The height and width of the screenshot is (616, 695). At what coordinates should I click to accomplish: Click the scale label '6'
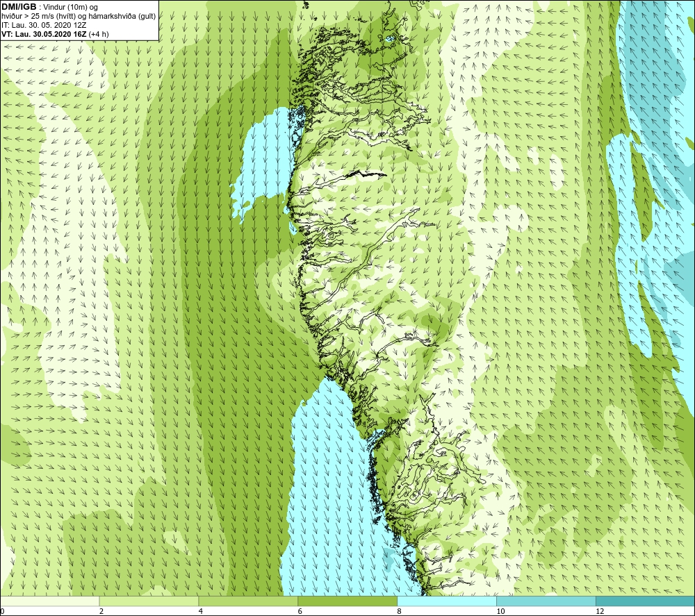pyautogui.click(x=300, y=611)
